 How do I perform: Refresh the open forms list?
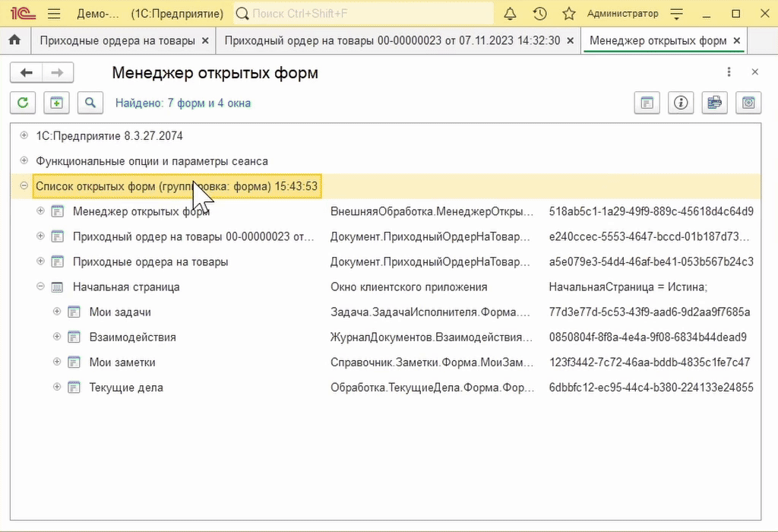pos(23,103)
